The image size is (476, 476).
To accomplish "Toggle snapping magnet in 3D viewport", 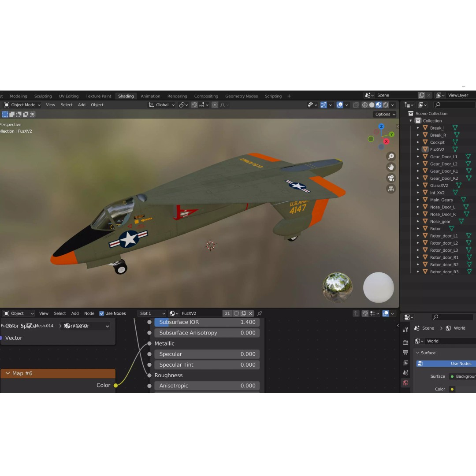I will pos(194,105).
